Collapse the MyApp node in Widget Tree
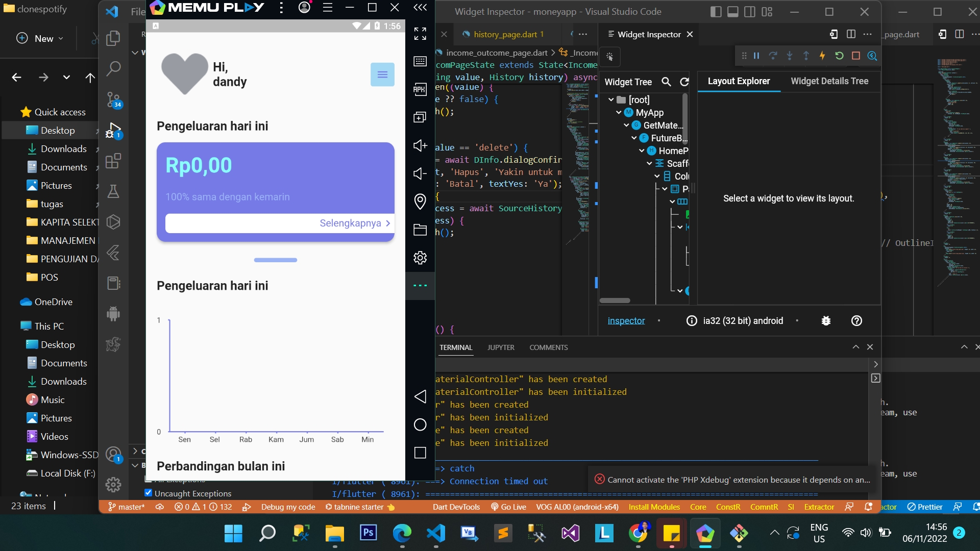Viewport: 980px width, 551px height. tap(619, 112)
